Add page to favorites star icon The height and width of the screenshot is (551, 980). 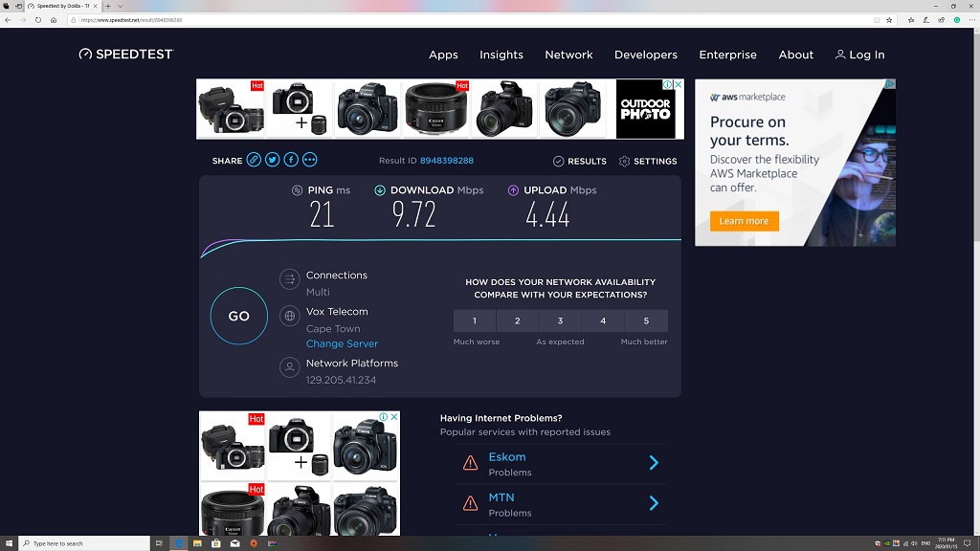[889, 20]
